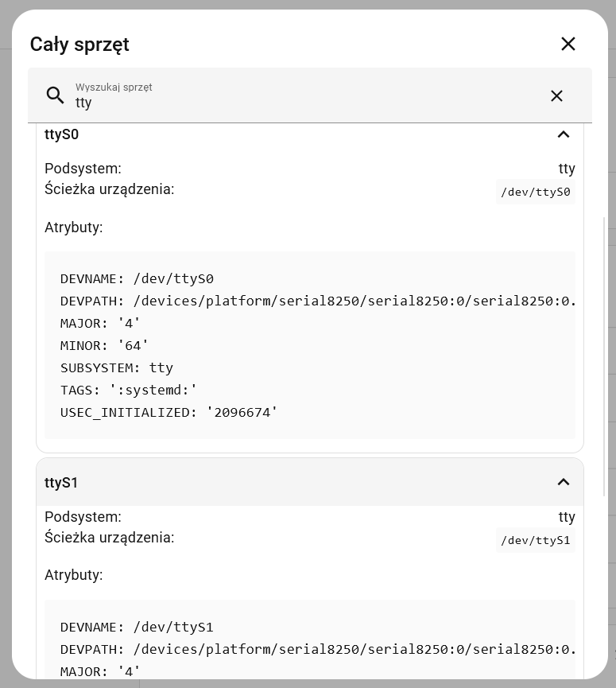Close the "Cały sprzęt" dialog
616x688 pixels.
pos(568,44)
